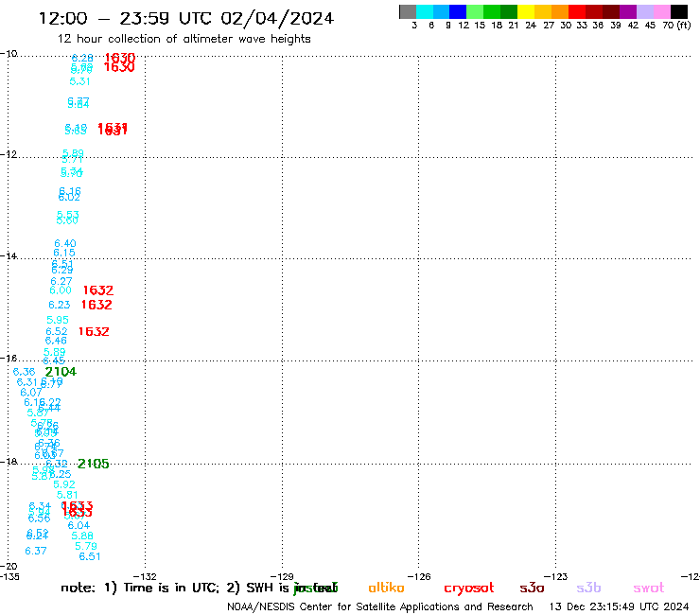The height and width of the screenshot is (615, 700).
Task: Click the wave height value "6.07"
Action: point(31,393)
